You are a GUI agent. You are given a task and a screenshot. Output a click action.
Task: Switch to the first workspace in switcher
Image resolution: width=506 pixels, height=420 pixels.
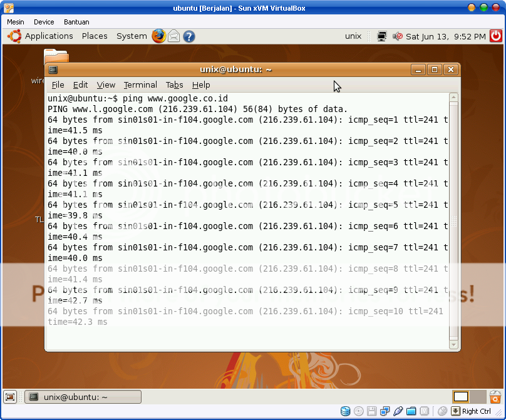[x=461, y=397]
